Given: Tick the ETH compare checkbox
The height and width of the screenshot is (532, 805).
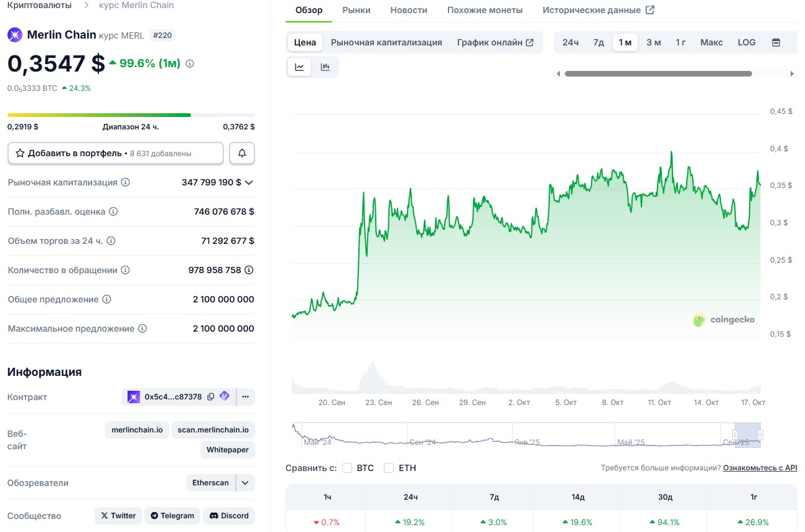Looking at the screenshot, I should click(389, 468).
